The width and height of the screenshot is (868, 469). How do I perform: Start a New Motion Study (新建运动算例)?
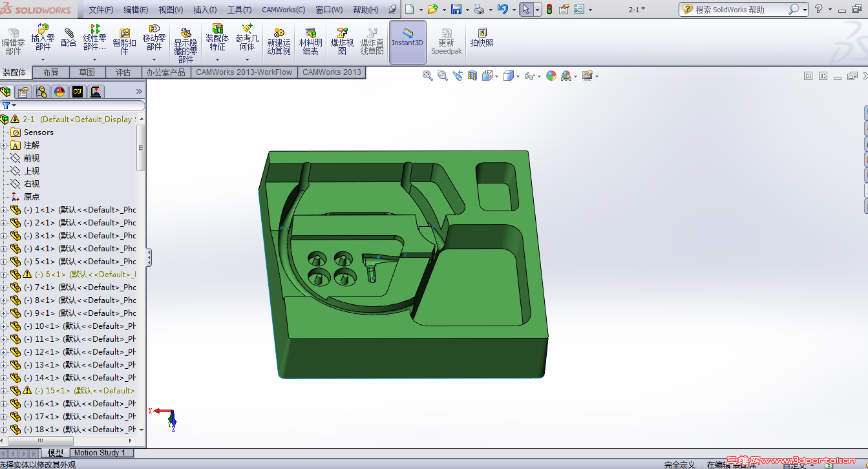tap(279, 41)
